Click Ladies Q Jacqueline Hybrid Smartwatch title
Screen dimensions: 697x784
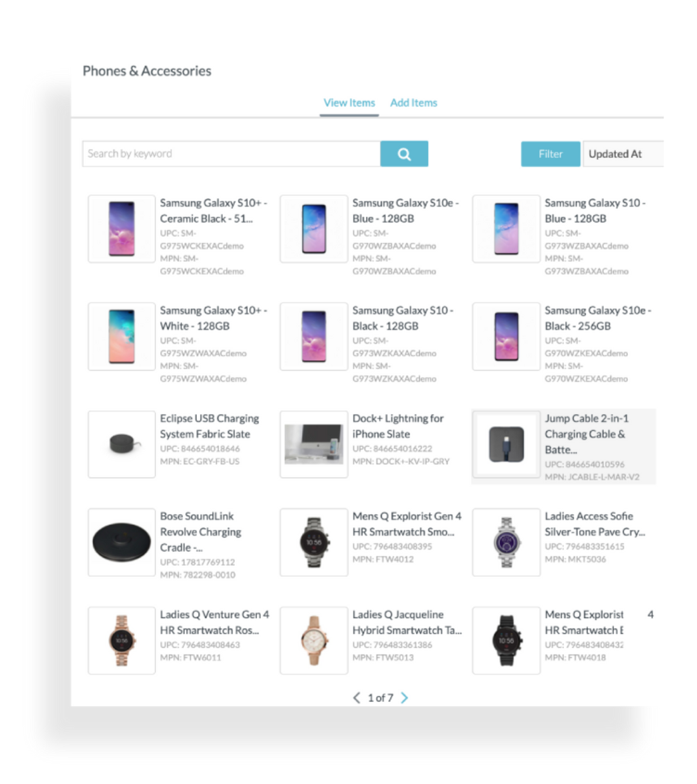[407, 623]
